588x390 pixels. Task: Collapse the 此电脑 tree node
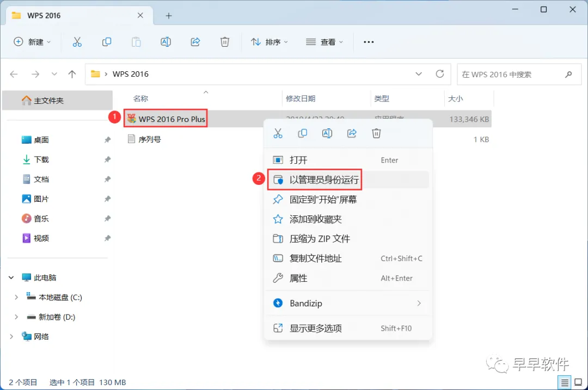point(11,277)
